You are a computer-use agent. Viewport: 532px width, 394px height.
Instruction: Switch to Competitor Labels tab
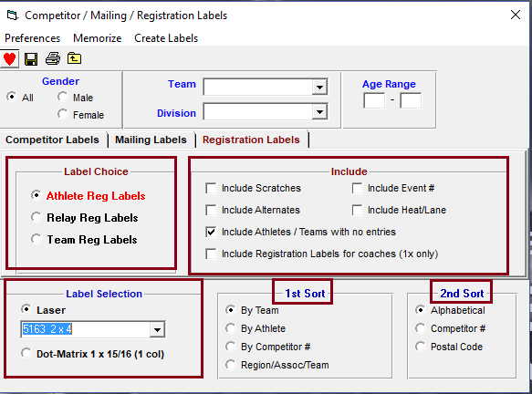point(52,140)
